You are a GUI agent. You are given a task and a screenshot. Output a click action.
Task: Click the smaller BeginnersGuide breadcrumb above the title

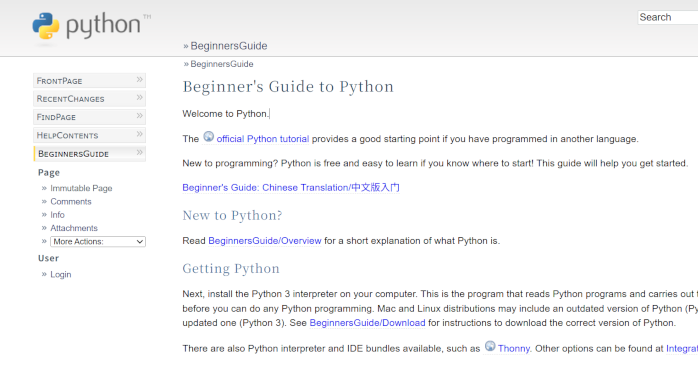[x=222, y=64]
